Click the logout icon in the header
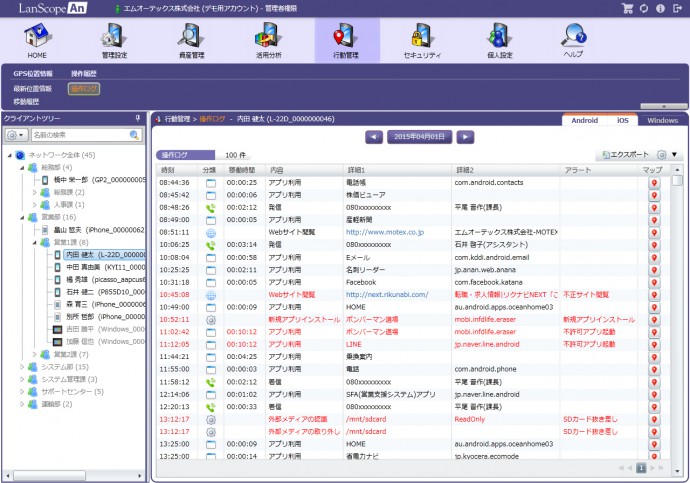The image size is (690, 483). (x=677, y=8)
